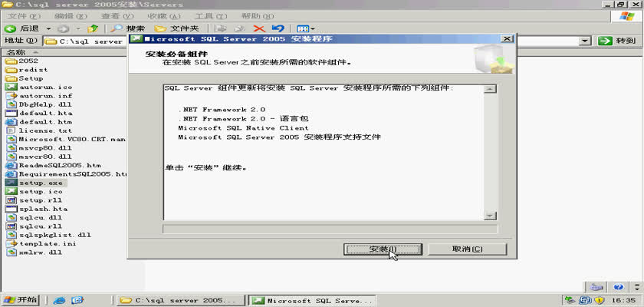Click the component list scroll down arrow
Image resolution: width=644 pixels, height=307 pixels.
tap(491, 216)
